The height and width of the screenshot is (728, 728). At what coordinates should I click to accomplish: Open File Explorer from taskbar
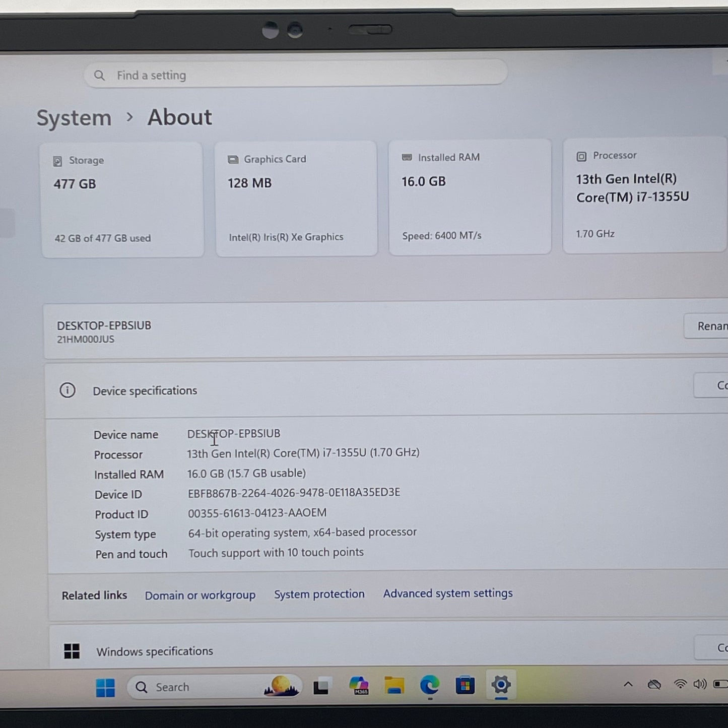tap(394, 686)
